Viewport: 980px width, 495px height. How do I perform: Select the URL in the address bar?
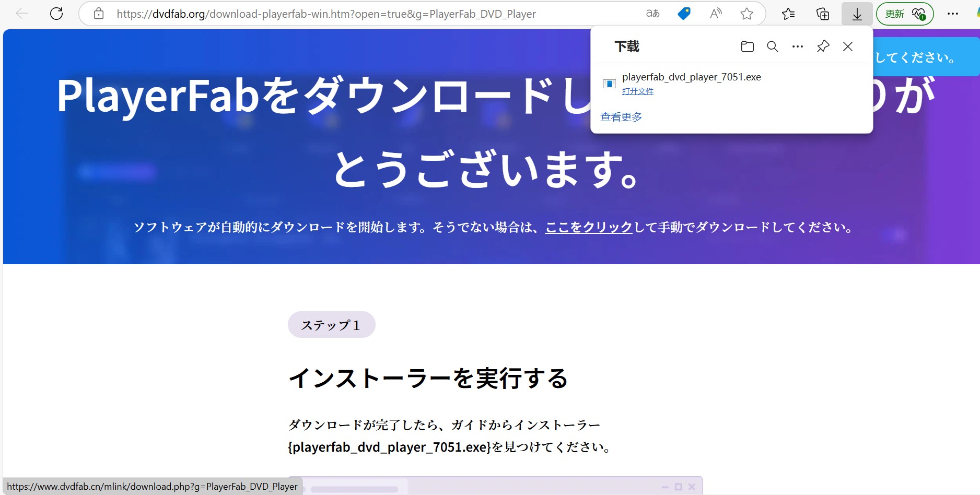(326, 14)
